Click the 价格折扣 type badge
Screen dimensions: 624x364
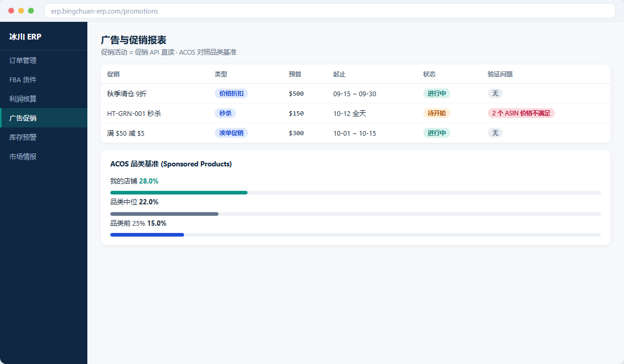[231, 94]
